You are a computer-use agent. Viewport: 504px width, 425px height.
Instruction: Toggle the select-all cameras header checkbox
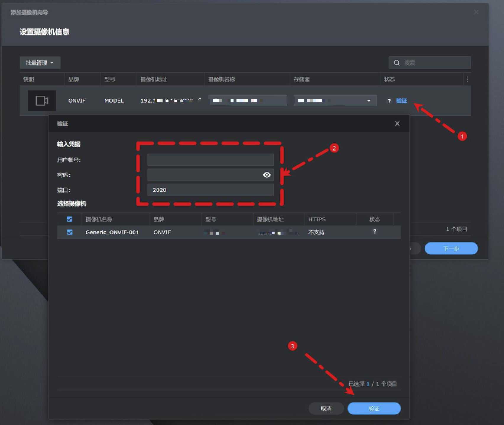[x=69, y=219]
